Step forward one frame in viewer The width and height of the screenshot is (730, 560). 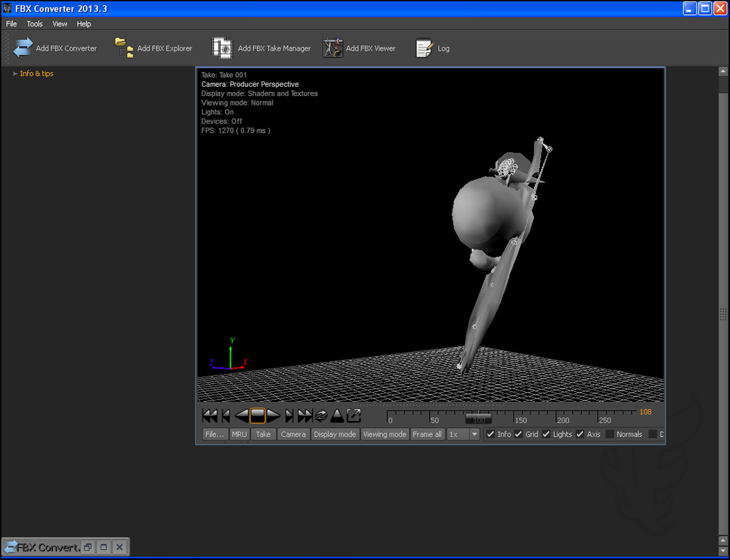289,415
